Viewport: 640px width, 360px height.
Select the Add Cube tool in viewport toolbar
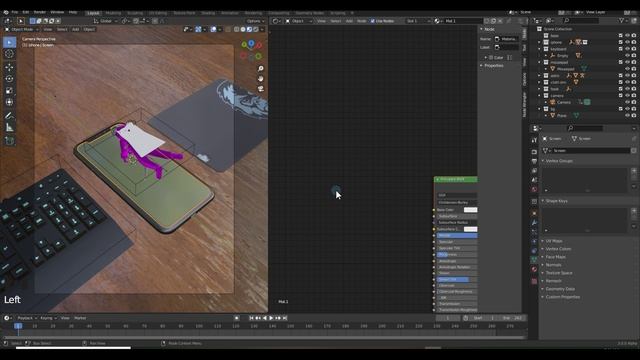point(9,141)
